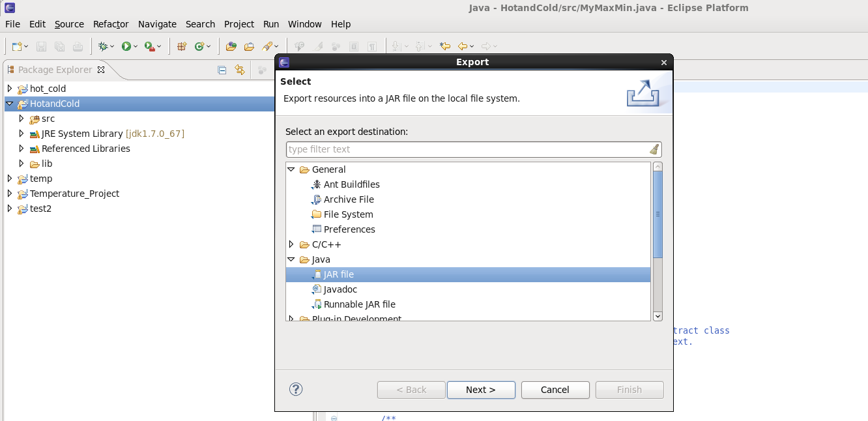Open the Project menu

pos(239,24)
